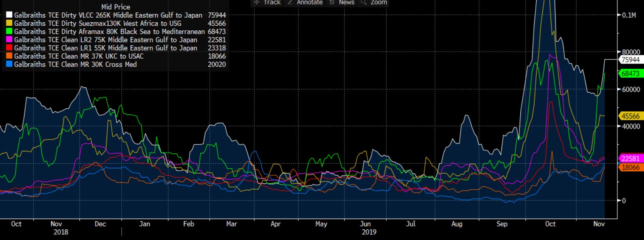Click the 20020 value in the legend
644x240 pixels.
[217, 64]
